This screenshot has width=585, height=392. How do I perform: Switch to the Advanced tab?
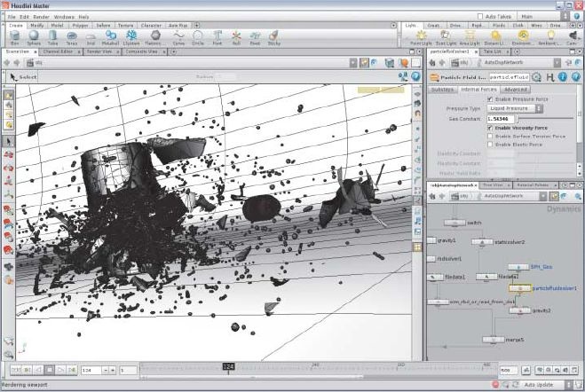pyautogui.click(x=515, y=89)
